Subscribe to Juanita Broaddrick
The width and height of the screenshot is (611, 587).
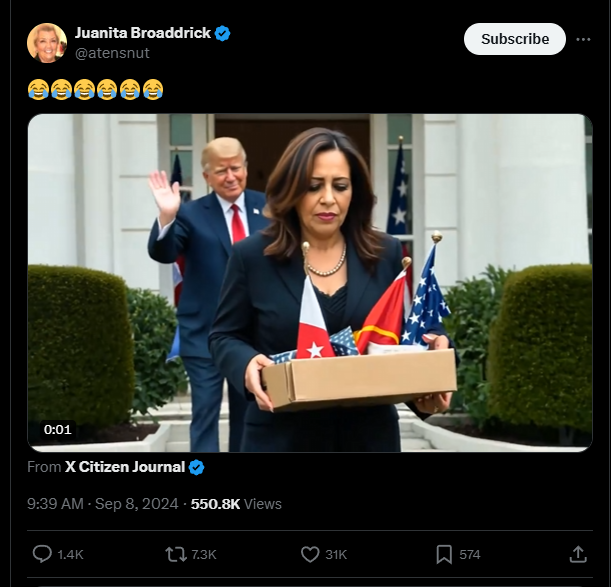point(514,39)
